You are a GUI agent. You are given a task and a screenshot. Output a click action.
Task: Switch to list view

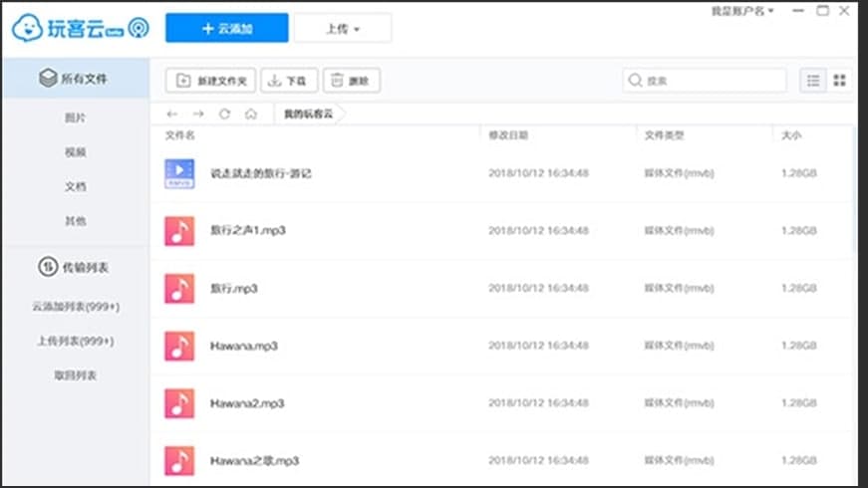(x=813, y=81)
